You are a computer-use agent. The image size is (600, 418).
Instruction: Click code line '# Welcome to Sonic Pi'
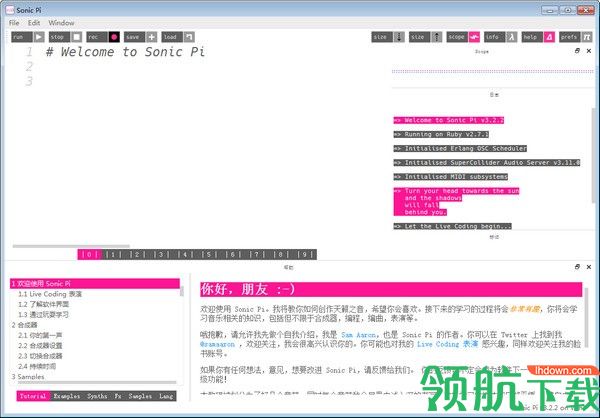coord(125,52)
